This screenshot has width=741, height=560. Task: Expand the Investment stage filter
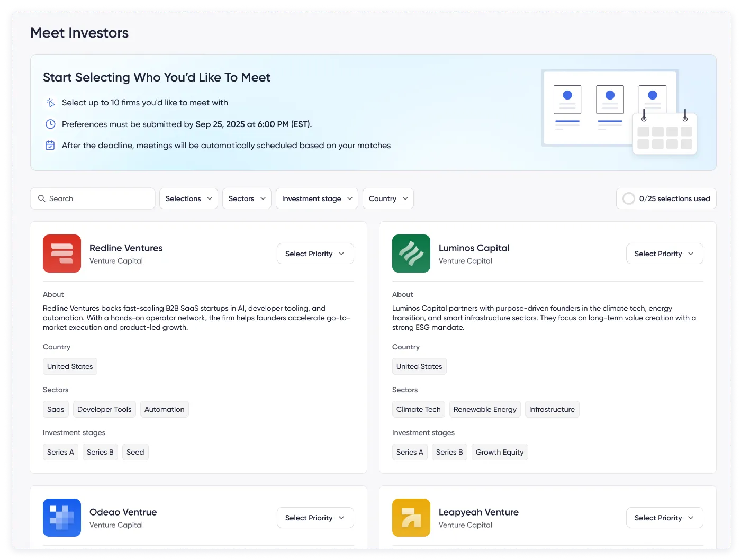point(317,198)
